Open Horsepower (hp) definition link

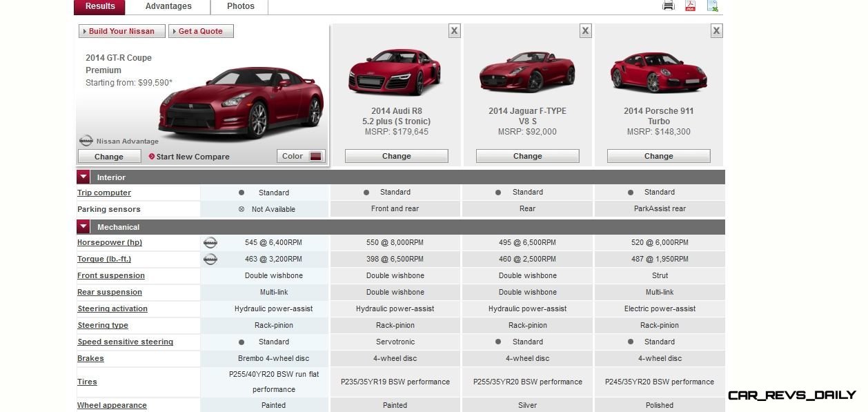click(110, 242)
